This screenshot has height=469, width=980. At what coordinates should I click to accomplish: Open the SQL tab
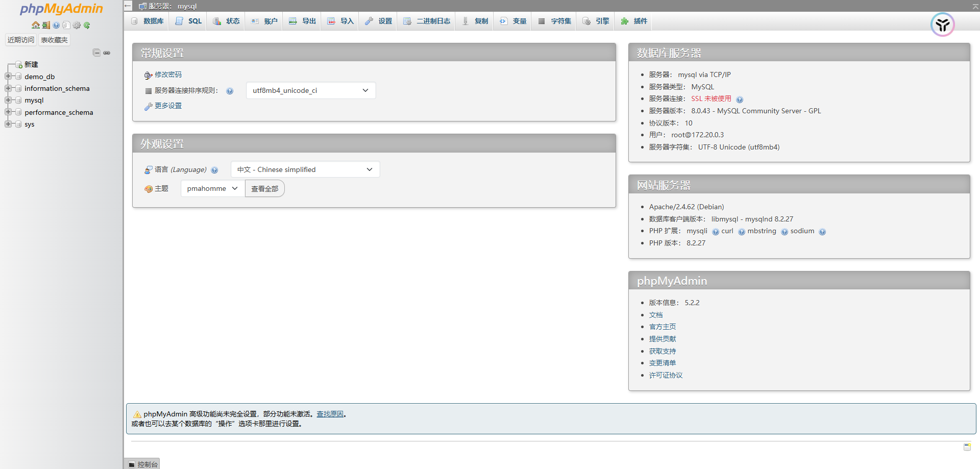tap(188, 21)
